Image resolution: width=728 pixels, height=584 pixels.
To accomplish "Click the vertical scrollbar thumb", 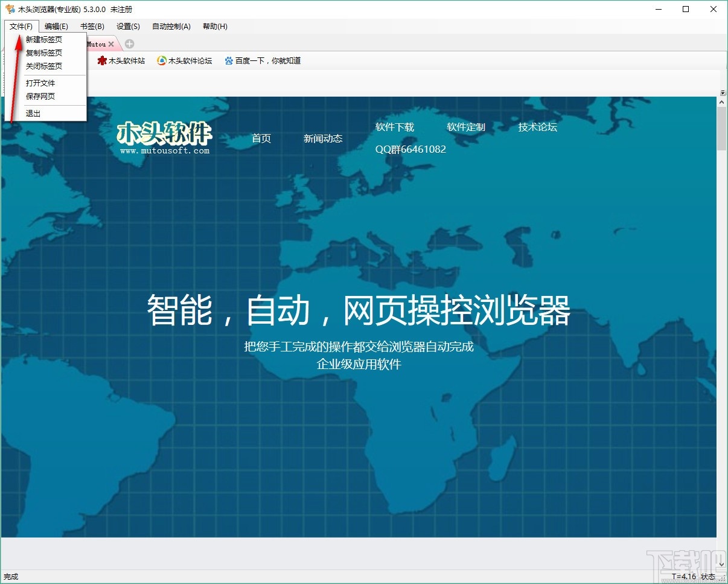I will [722, 129].
